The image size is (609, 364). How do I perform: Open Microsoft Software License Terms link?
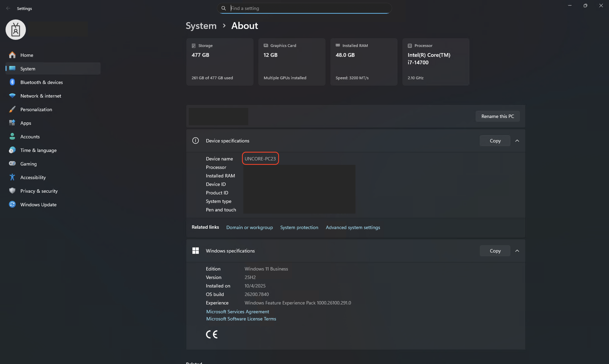(241, 319)
